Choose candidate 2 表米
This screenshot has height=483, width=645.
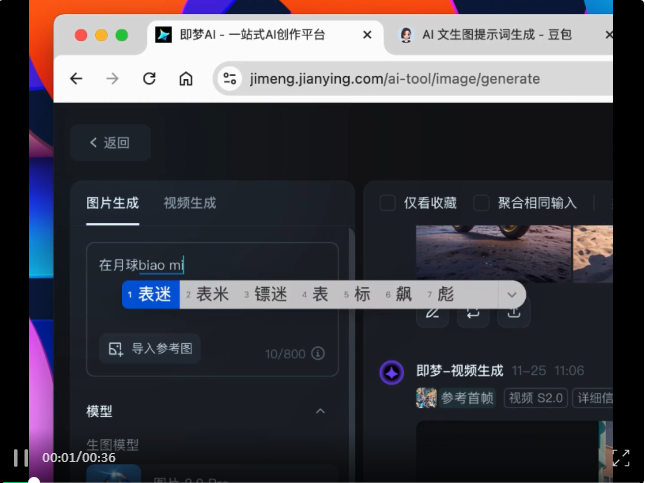[208, 295]
